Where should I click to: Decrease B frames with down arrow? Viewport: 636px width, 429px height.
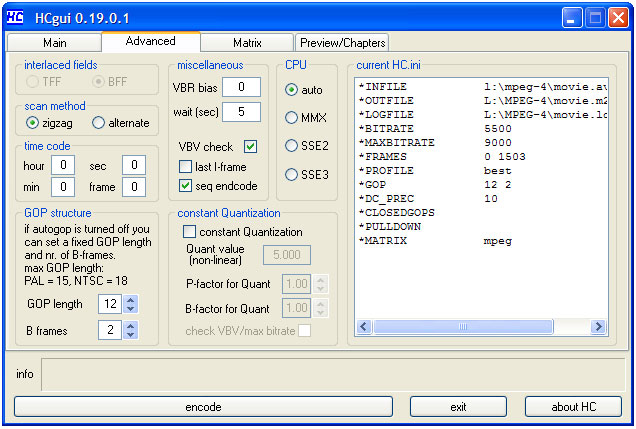(x=130, y=335)
